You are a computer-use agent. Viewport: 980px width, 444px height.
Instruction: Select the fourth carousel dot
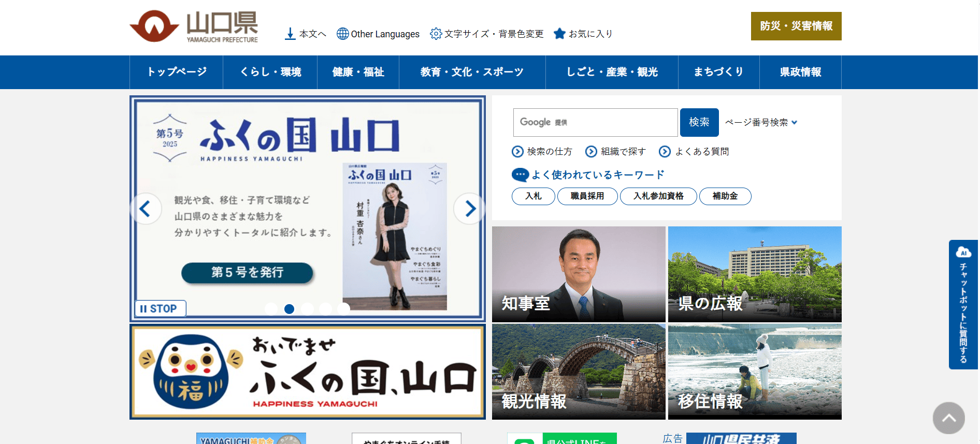pyautogui.click(x=326, y=309)
